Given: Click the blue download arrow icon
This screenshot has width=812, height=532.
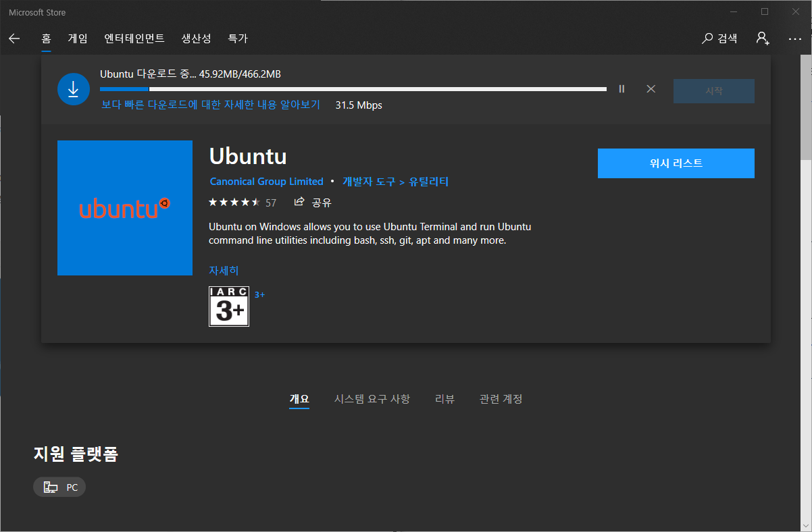Looking at the screenshot, I should click(74, 89).
